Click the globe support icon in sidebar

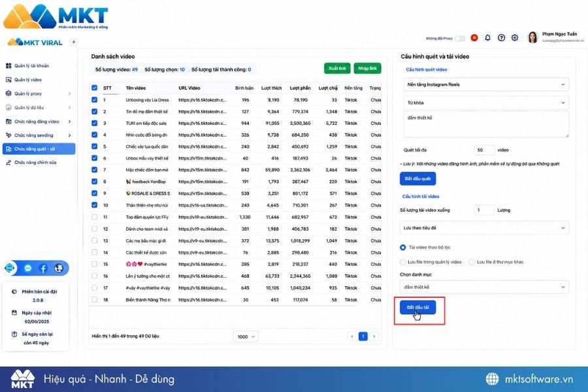point(59,269)
